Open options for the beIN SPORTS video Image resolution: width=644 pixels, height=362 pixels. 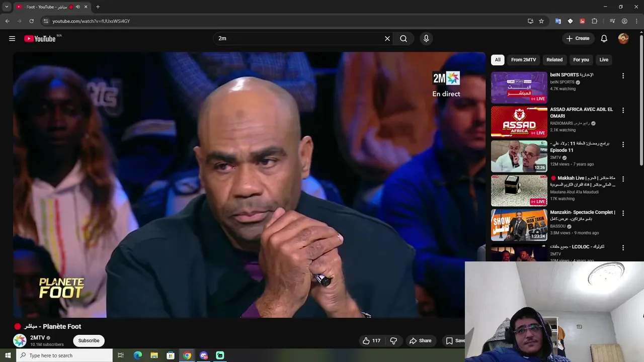click(623, 76)
